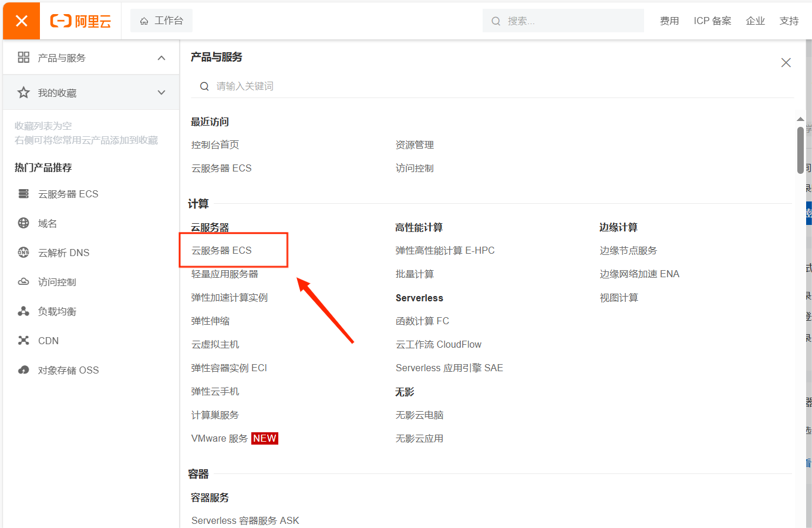Open 云服务器 ECS in hot products list
Viewport: 812px width, 528px height.
(68, 194)
